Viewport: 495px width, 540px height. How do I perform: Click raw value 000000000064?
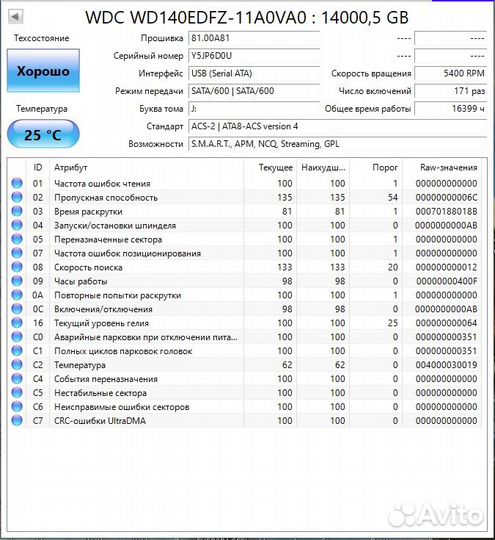point(446,323)
